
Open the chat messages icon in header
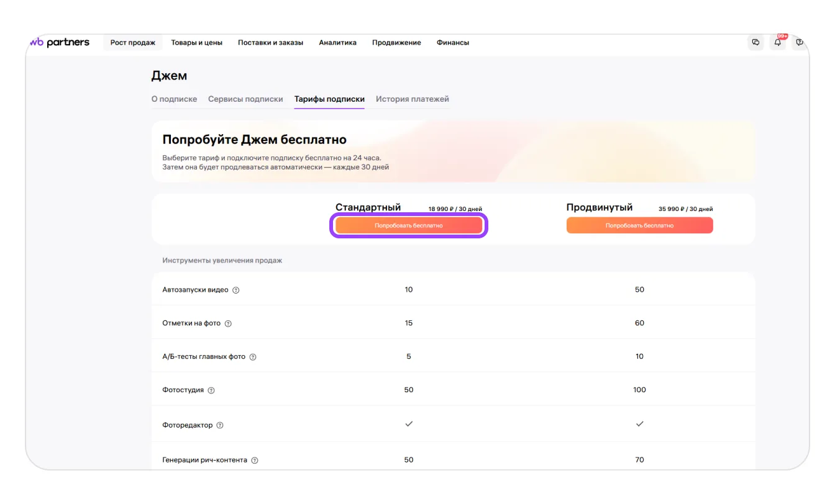(755, 43)
